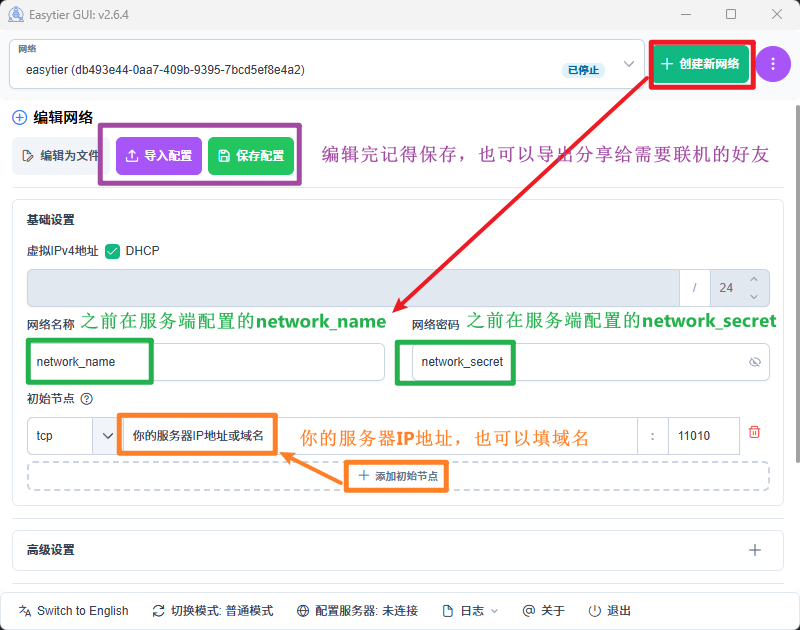The height and width of the screenshot is (630, 800).
Task: Click the virtual IPv4 address field
Action: 353,288
